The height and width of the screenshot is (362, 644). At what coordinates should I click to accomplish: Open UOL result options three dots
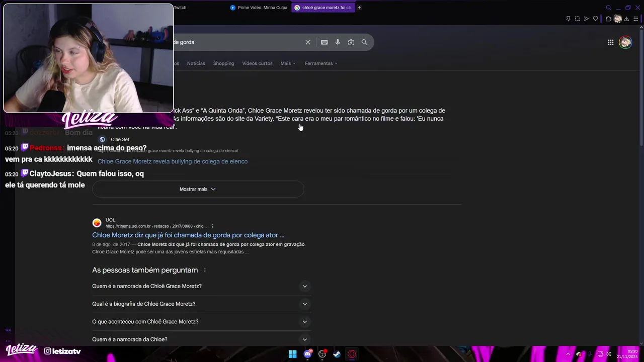212,226
